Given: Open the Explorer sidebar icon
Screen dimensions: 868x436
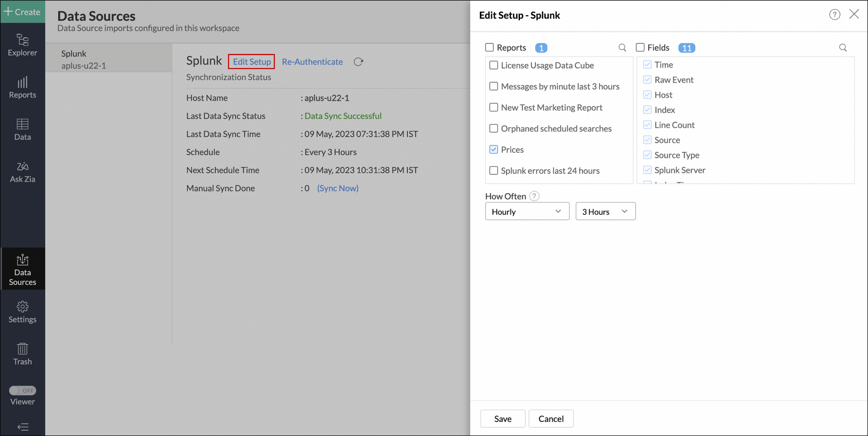Looking at the screenshot, I should 23,45.
